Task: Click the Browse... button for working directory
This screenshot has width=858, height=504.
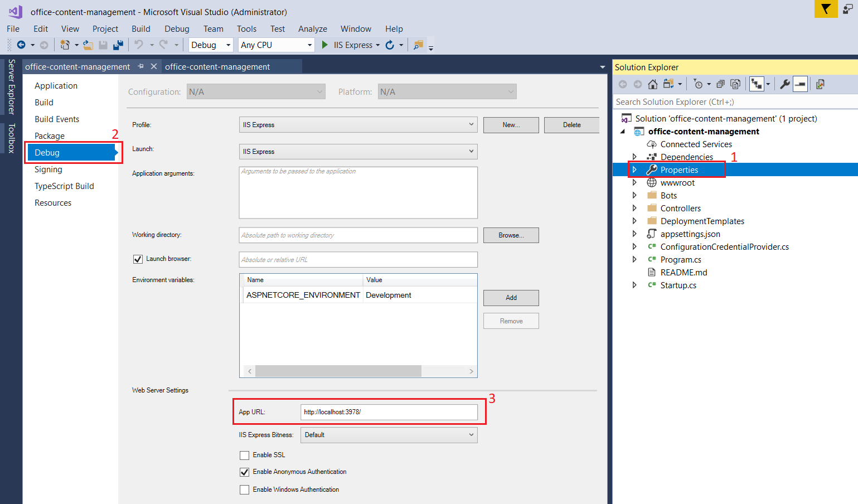Action: (511, 235)
